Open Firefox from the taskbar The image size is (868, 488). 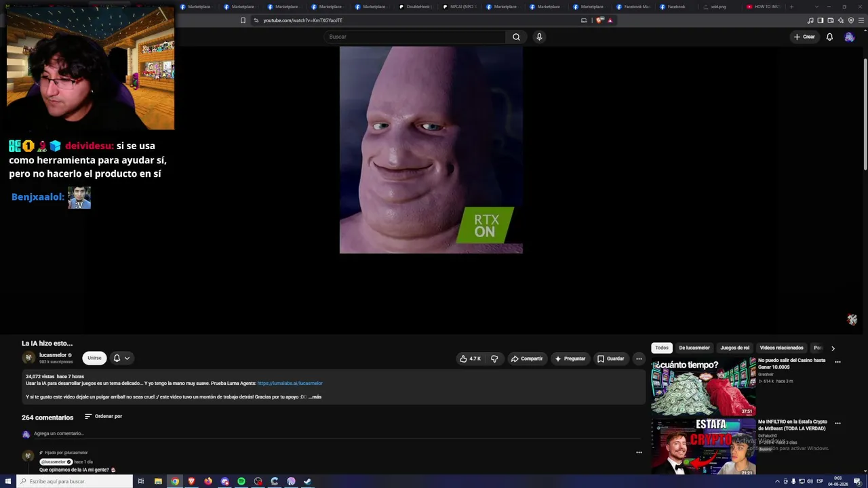208,481
